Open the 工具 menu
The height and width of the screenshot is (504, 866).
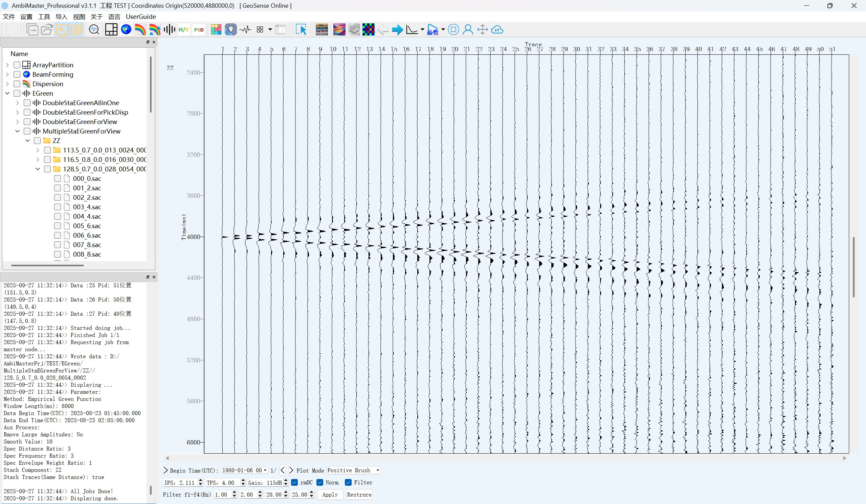pyautogui.click(x=44, y=17)
